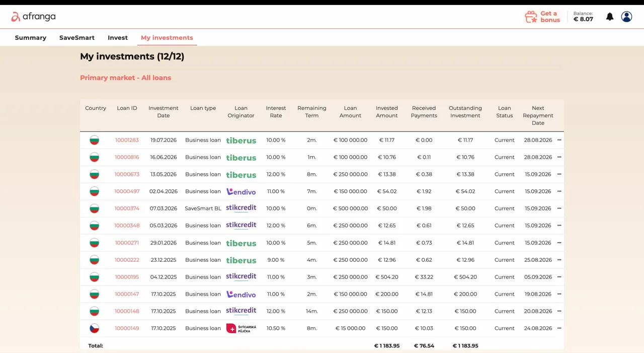Image resolution: width=644 pixels, height=353 pixels.
Task: Open loan ID 10000374 link
Action: (127, 208)
